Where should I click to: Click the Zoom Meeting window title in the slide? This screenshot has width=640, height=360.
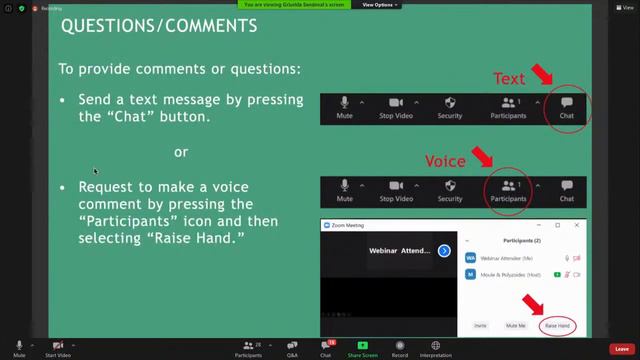pos(347,225)
